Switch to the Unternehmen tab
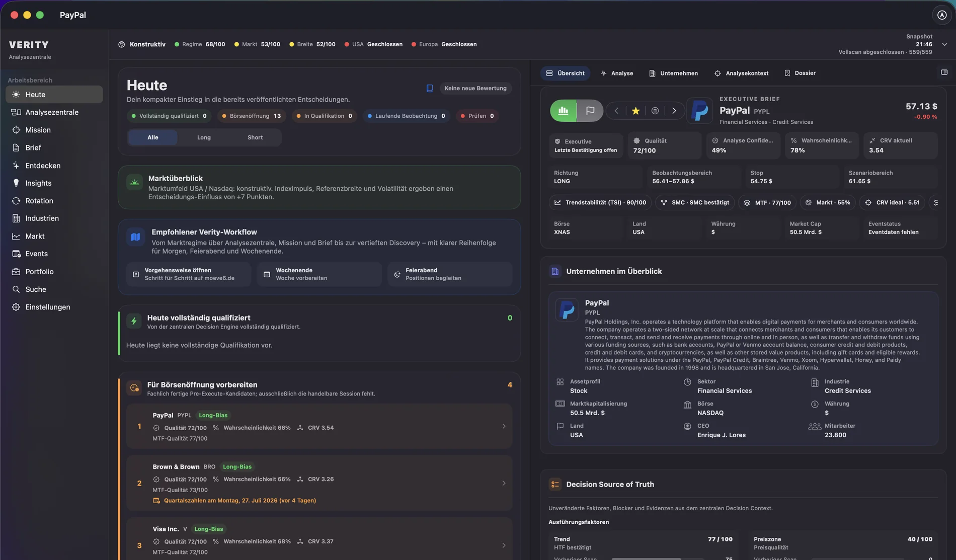 pos(674,73)
